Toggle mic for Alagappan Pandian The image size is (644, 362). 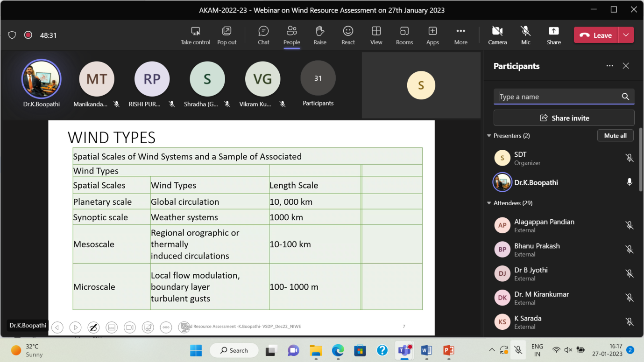click(x=629, y=225)
